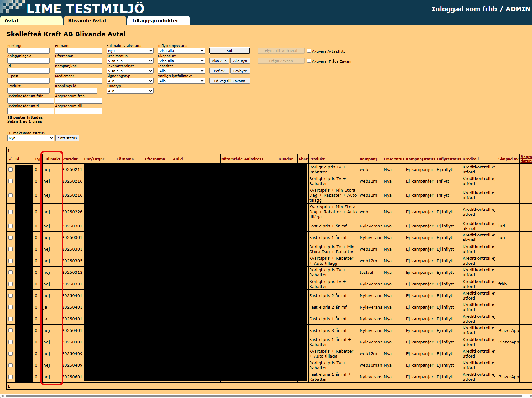This screenshot has height=398, width=532.
Task: Click the Lime logo in the header
Action: point(13,7)
